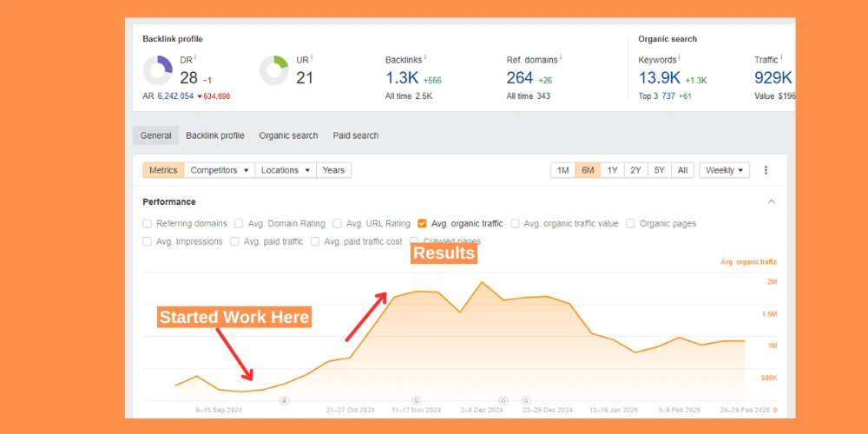Click the '9–15 Sep 2024' axis date label

click(219, 411)
